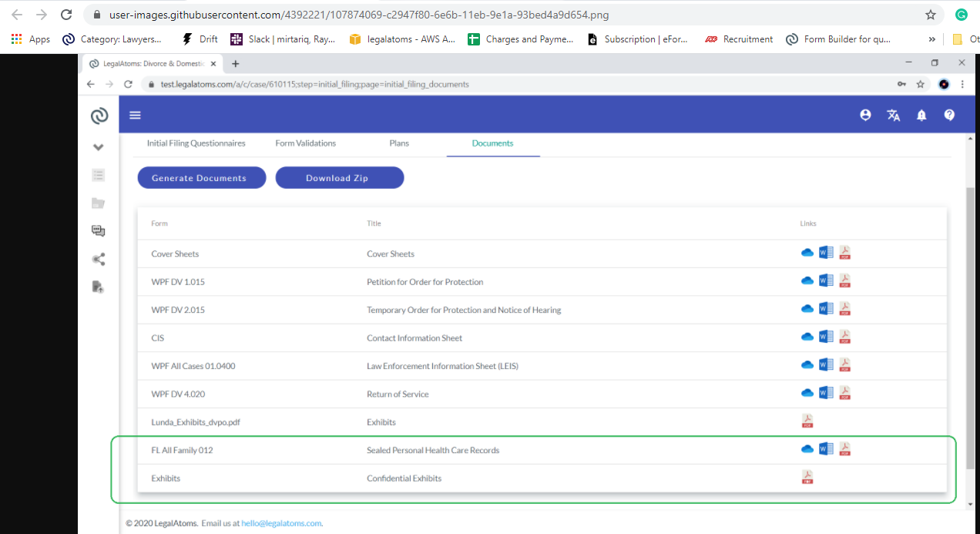Open PDF for Return of Service
Image resolution: width=980 pixels, height=534 pixels.
(x=844, y=393)
